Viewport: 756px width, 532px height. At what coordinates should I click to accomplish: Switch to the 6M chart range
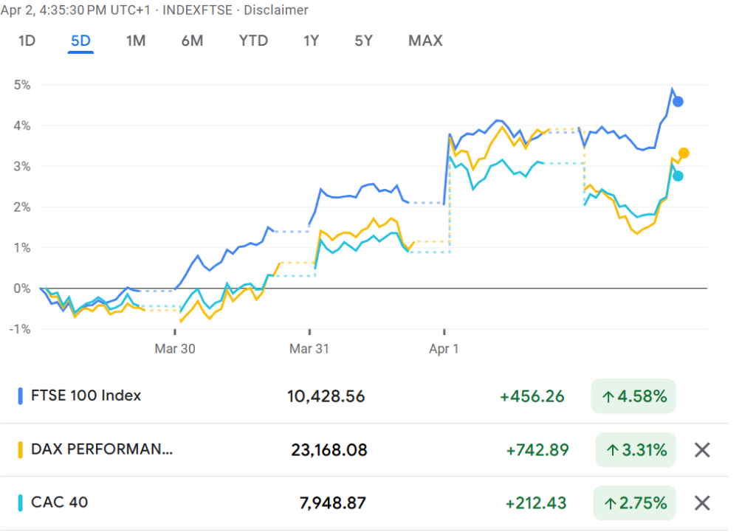[x=192, y=41]
